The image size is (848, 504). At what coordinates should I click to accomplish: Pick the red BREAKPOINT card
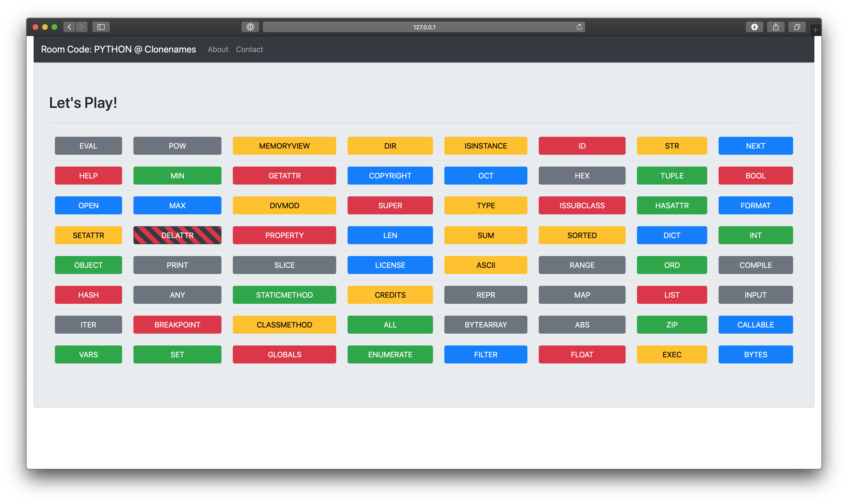click(x=177, y=325)
